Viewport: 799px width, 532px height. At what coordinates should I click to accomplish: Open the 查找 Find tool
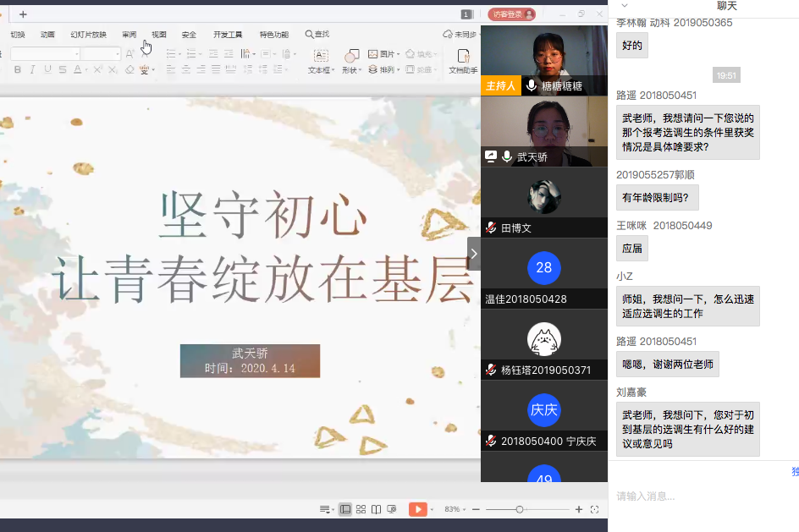coord(319,35)
